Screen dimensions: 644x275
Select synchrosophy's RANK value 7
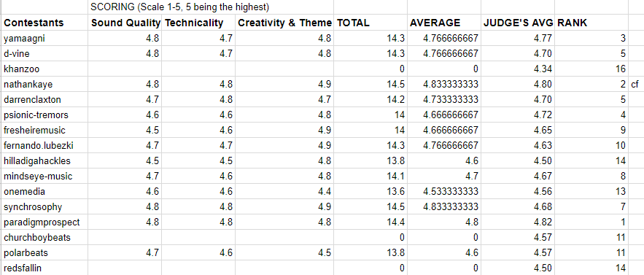[591, 206]
